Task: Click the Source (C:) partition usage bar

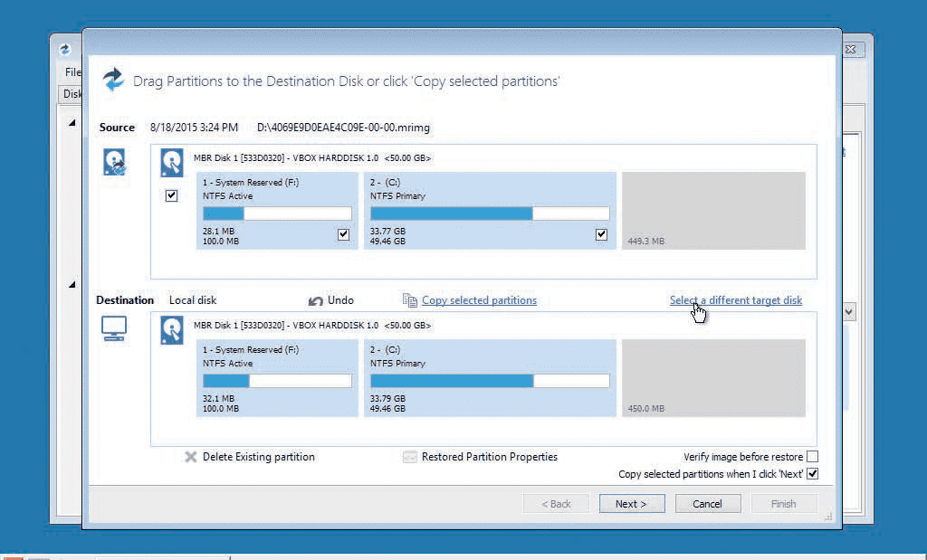Action: pos(490,214)
